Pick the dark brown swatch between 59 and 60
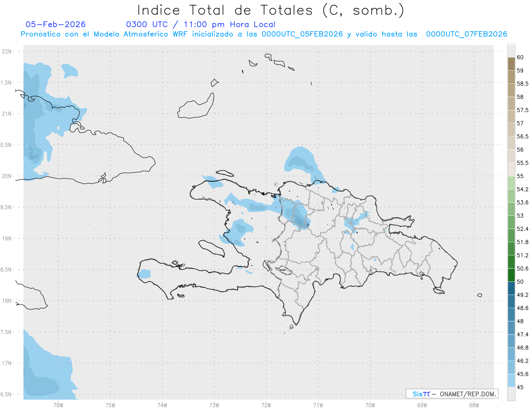Image resolution: width=532 pixels, height=411 pixels. tap(511, 64)
